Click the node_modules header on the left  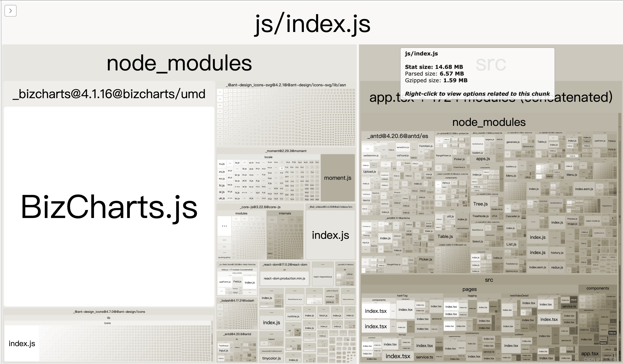click(x=179, y=63)
